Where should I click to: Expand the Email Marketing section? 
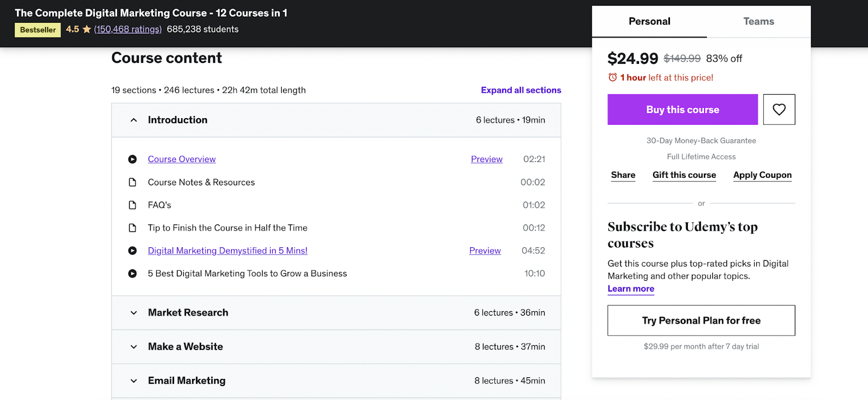(336, 380)
